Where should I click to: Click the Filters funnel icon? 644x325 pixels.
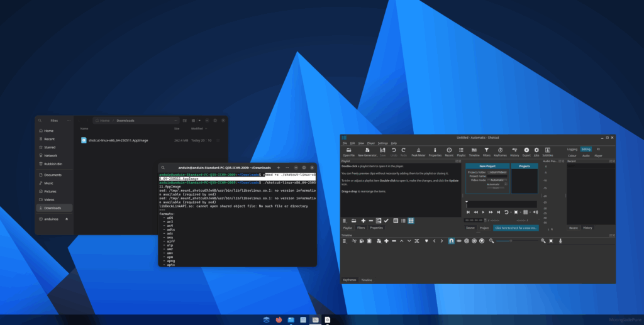486,151
